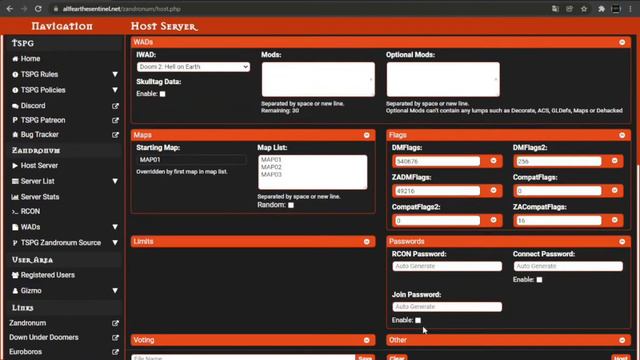Image resolution: width=640 pixels, height=360 pixels.
Task: Open the Euroboros link
Action: 25,352
